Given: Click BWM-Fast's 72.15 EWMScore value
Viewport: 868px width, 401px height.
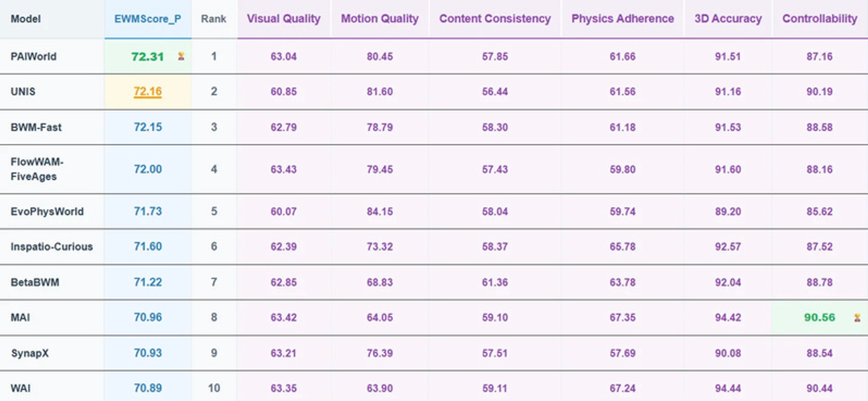Looking at the screenshot, I should [x=148, y=127].
